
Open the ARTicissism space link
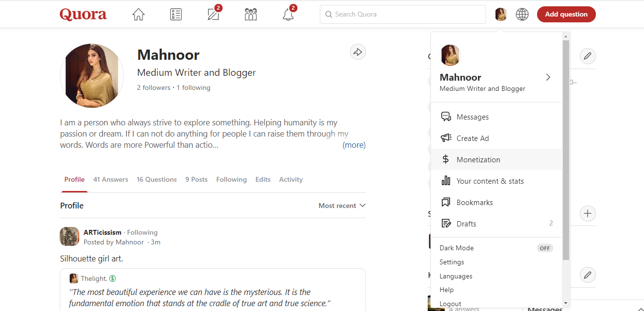coord(103,232)
